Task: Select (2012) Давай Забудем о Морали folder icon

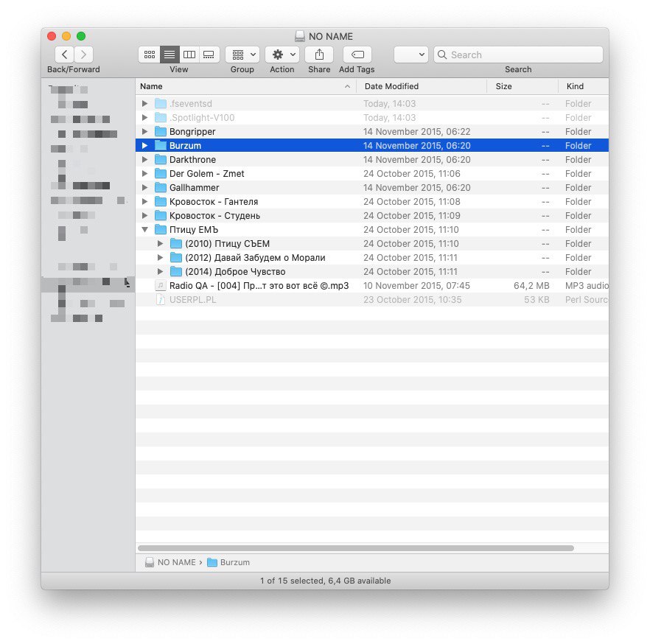Action: (176, 258)
